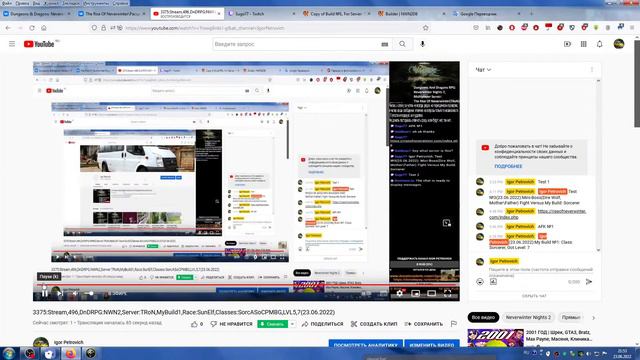This screenshot has width=640, height=360.
Task: Mute the player volume
Action: (x=76, y=293)
